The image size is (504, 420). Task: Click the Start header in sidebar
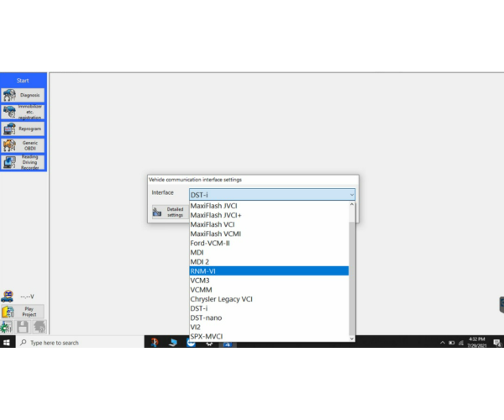(x=23, y=81)
